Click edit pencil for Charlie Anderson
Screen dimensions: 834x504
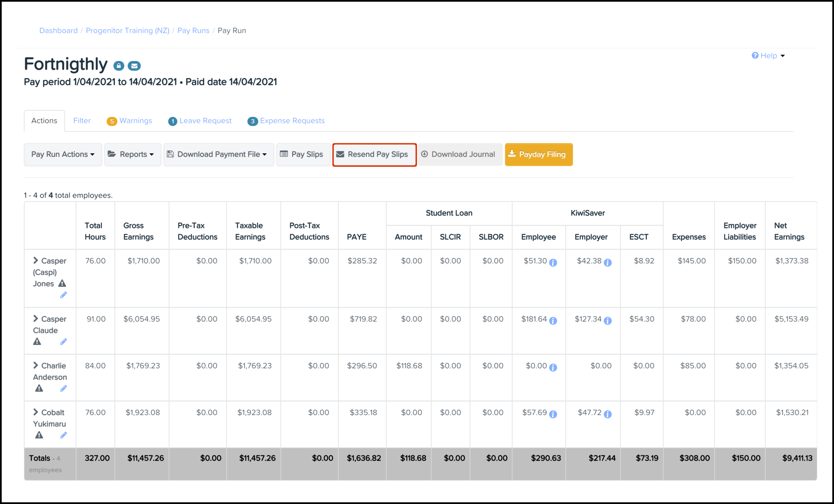click(63, 388)
